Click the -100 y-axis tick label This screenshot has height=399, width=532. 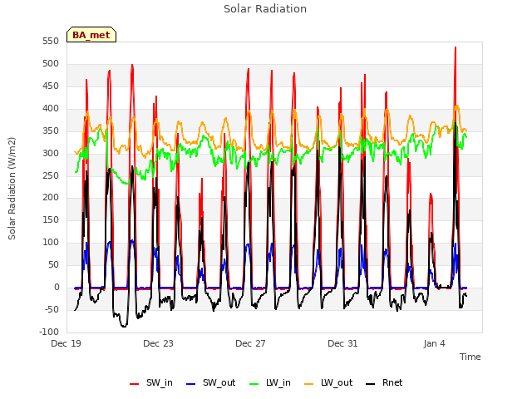click(x=49, y=332)
